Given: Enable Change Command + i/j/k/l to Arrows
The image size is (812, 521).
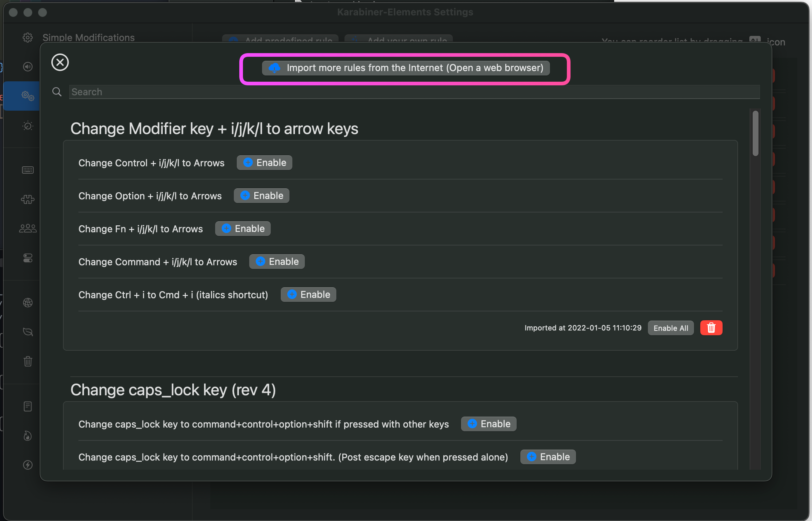Looking at the screenshot, I should 277,262.
